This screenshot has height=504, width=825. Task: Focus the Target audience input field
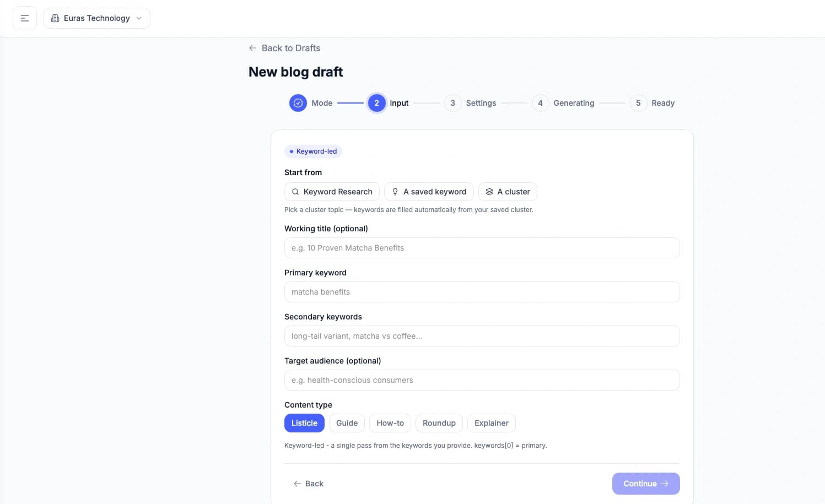482,380
